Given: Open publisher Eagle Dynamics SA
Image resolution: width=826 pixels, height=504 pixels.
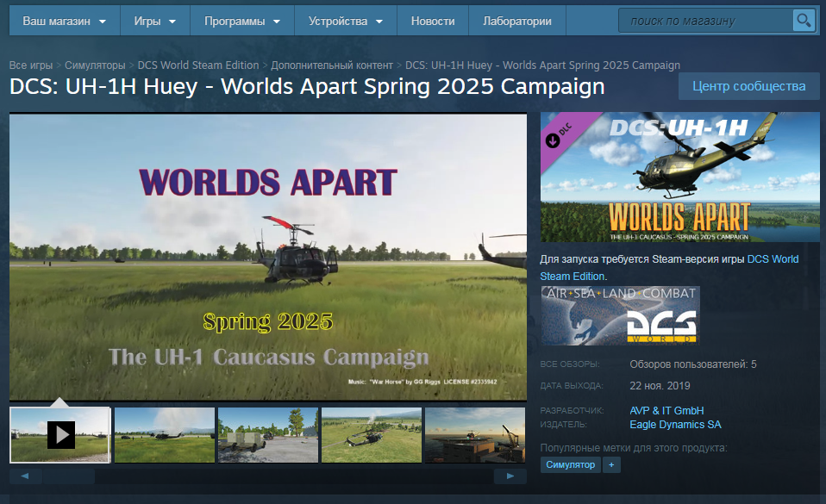Looking at the screenshot, I should pos(675,425).
